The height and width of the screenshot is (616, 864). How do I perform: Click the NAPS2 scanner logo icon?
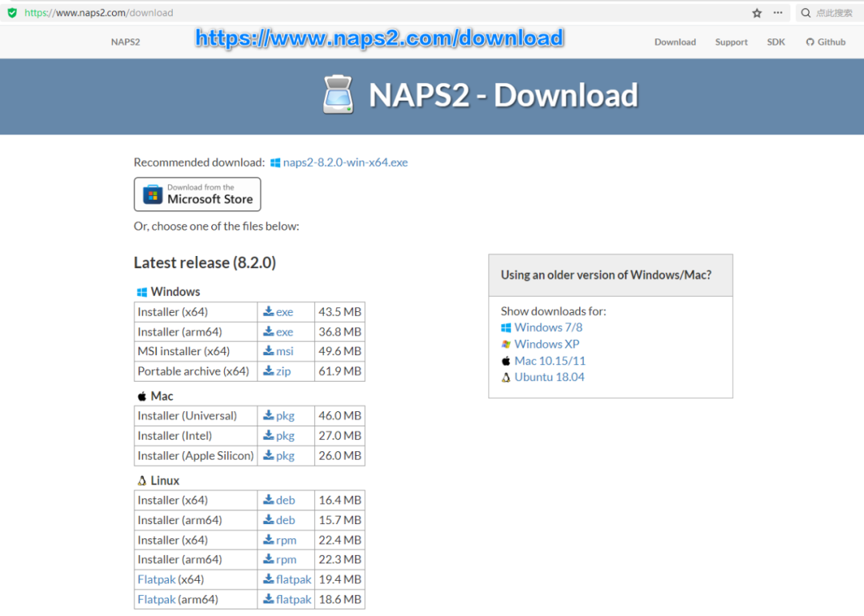click(338, 95)
